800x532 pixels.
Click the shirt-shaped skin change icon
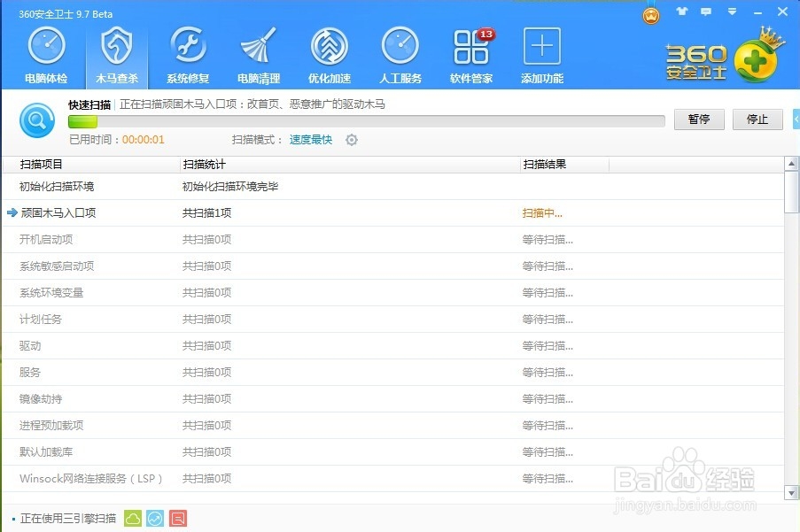(x=680, y=12)
